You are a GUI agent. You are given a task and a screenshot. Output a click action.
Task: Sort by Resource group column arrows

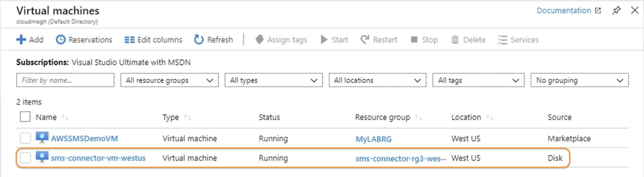418,117
